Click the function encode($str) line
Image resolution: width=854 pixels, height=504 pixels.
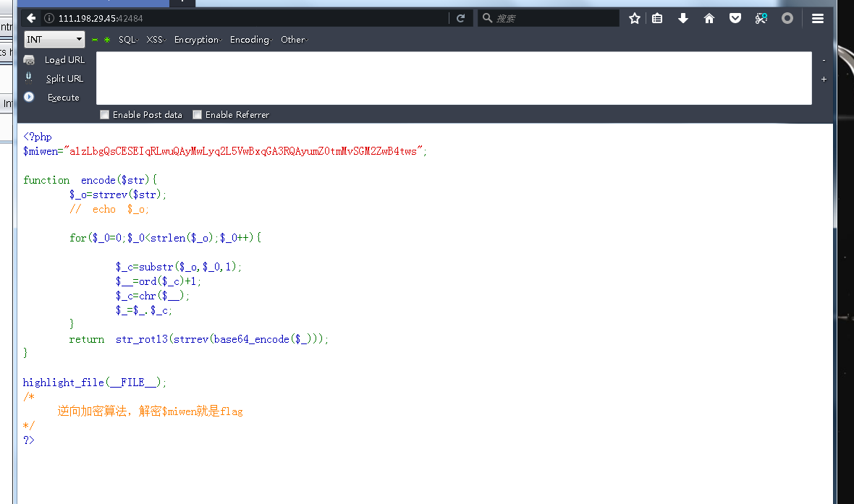[90, 180]
